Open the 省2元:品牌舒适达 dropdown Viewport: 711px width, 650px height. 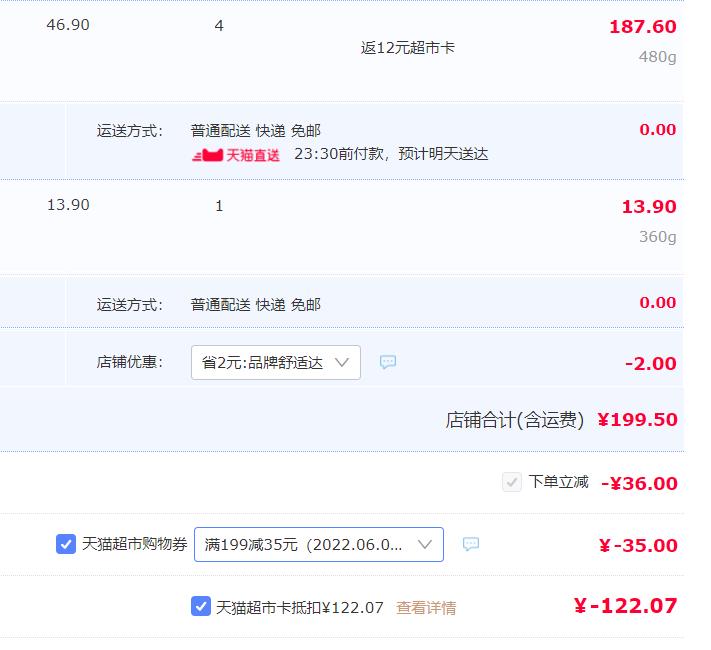pyautogui.click(x=276, y=362)
